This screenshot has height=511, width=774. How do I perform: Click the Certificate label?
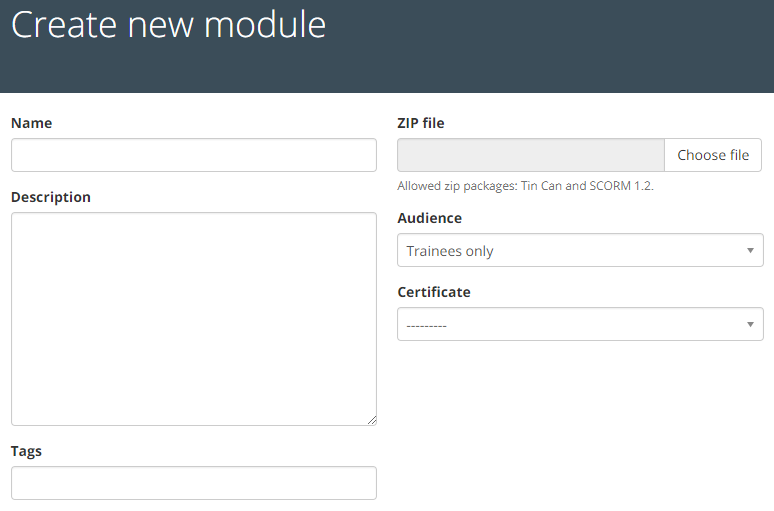click(434, 292)
